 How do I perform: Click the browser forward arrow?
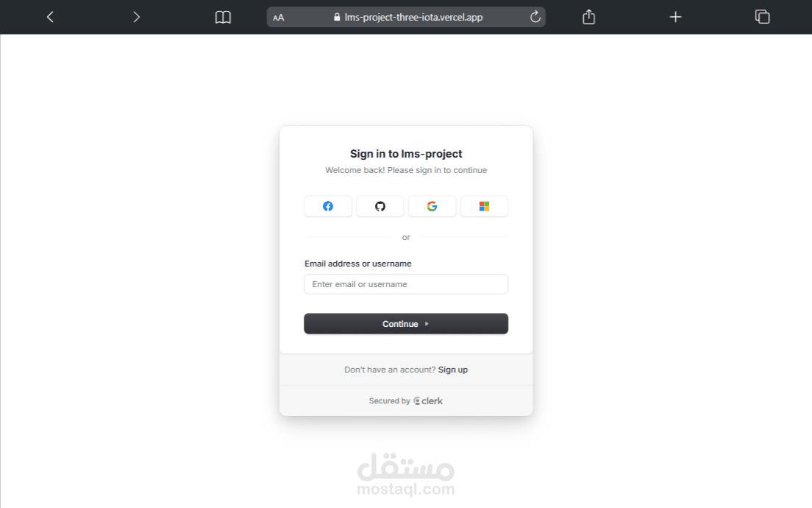tap(136, 17)
